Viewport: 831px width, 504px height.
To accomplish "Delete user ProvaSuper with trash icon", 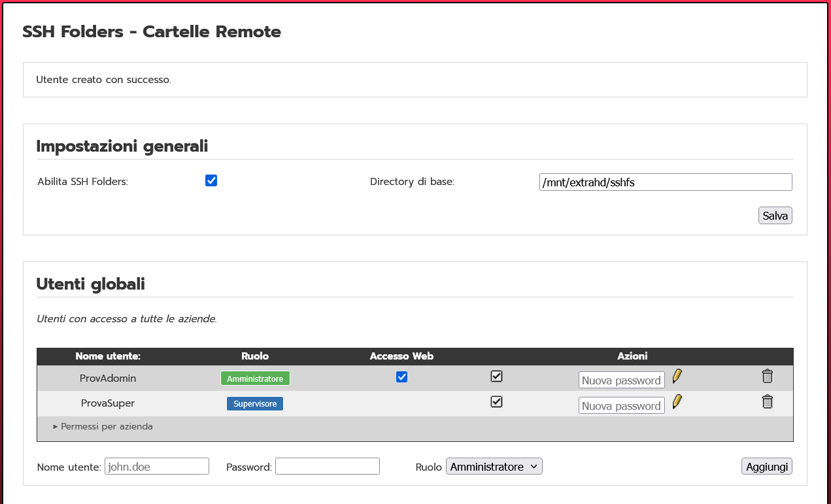I will click(767, 402).
